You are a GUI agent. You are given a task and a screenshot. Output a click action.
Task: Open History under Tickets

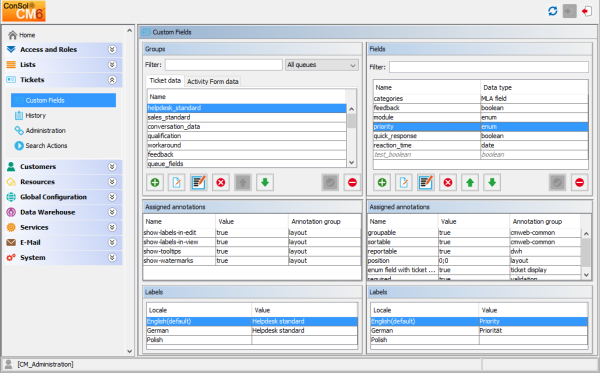coord(31,115)
